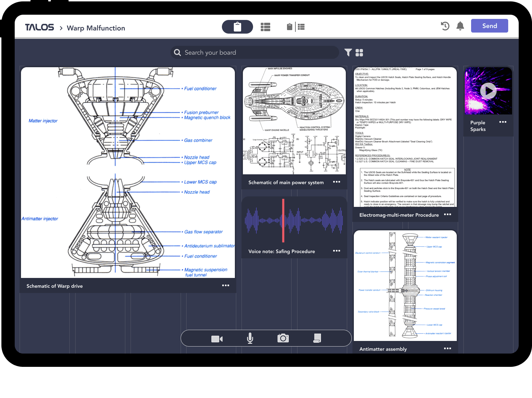Select the clipboard board view tab
The image size is (532, 398).
coord(237,27)
